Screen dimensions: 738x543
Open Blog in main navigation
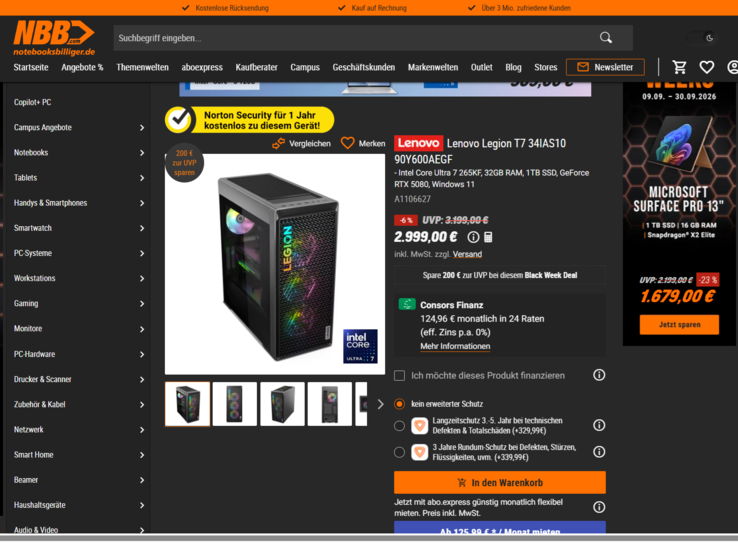coord(513,67)
